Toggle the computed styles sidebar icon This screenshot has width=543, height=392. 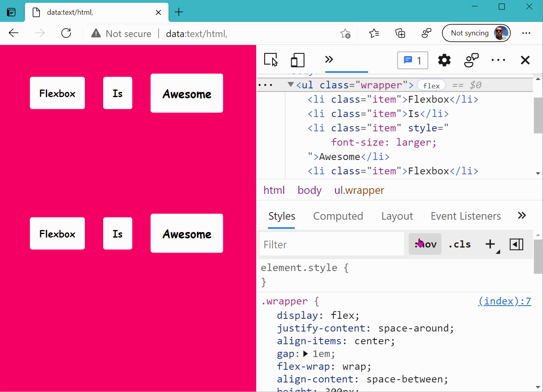(516, 244)
